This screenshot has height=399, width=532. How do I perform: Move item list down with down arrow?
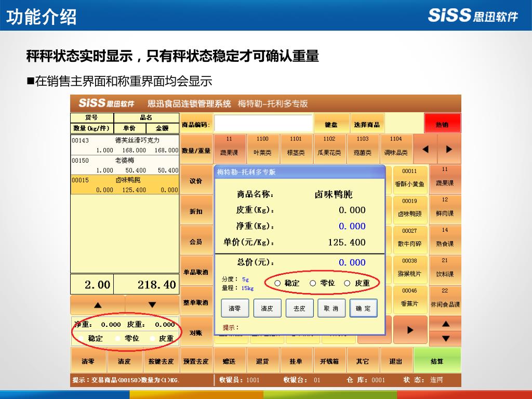[152, 304]
